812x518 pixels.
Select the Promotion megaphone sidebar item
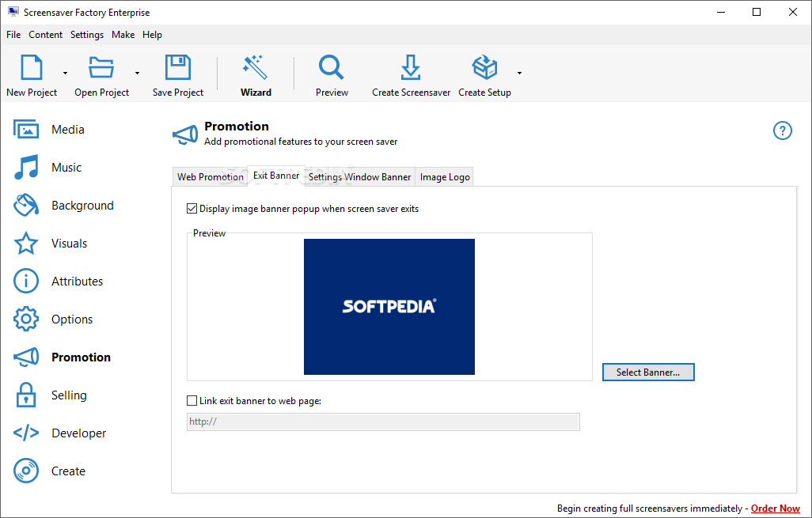(63, 357)
